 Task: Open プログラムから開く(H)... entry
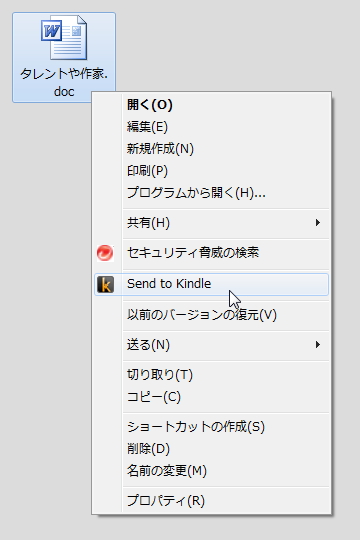point(211,193)
